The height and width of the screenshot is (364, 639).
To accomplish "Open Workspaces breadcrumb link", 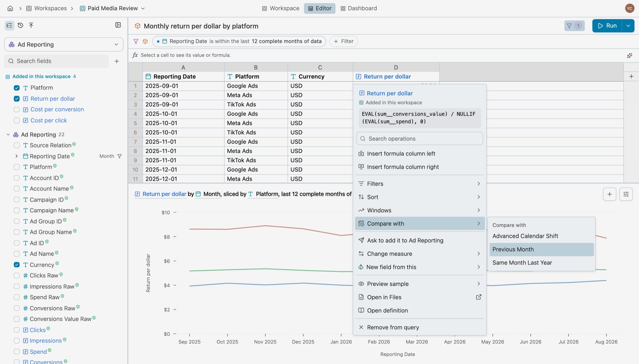I will [47, 8].
